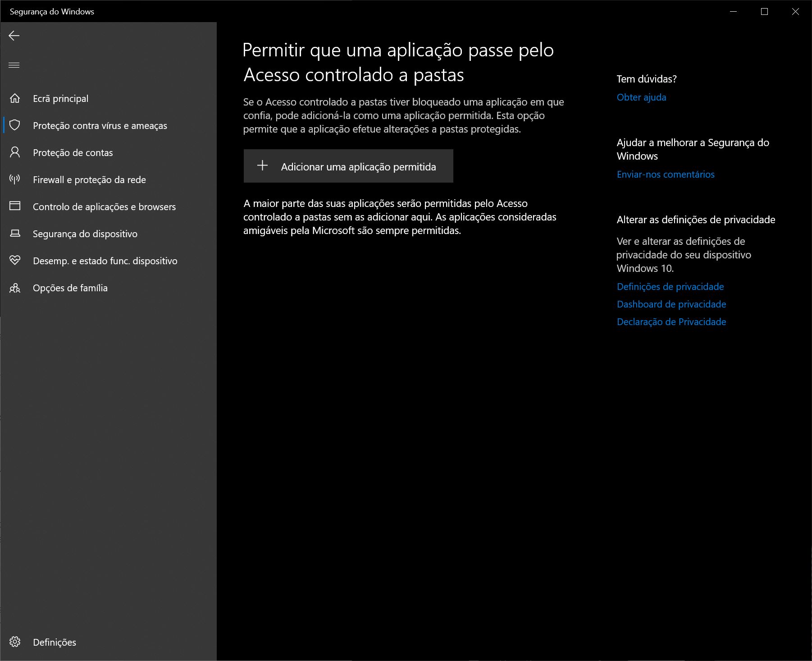Click the person icon for Proteção de contas
The image size is (812, 661).
click(x=15, y=152)
